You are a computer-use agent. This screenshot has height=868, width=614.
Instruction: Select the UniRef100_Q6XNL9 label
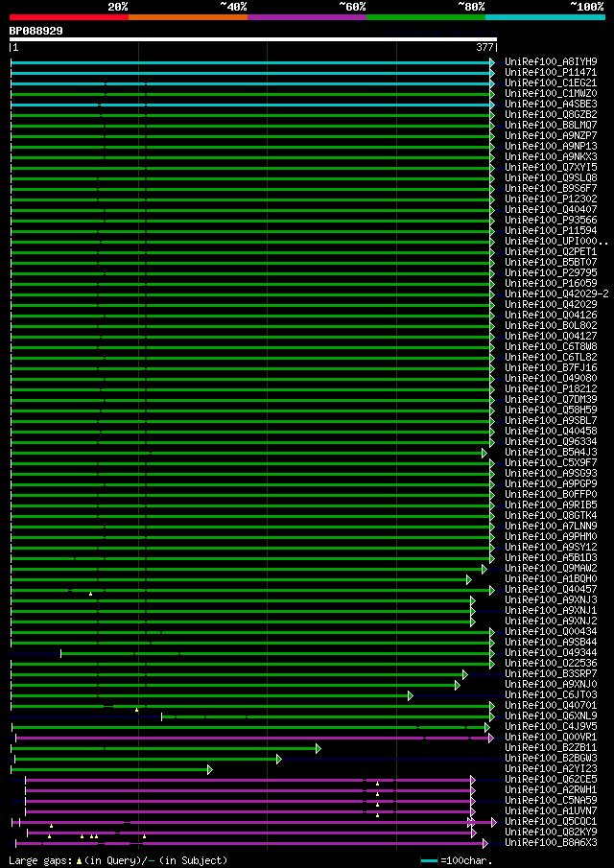[x=551, y=716]
